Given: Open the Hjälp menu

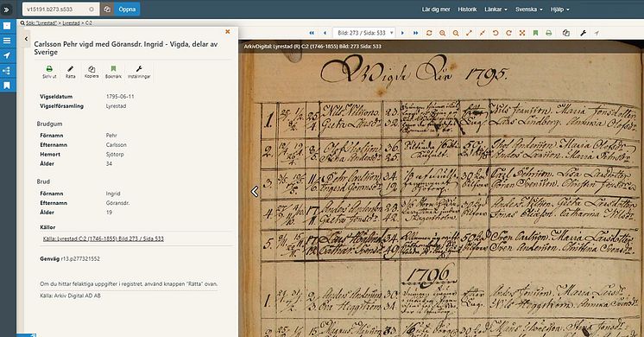Looking at the screenshot, I should 559,9.
